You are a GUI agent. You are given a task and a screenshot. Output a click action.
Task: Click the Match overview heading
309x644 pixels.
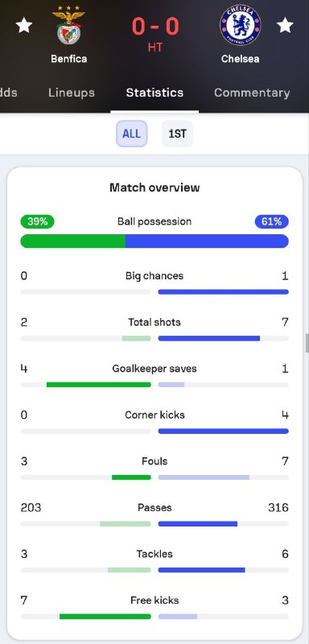pos(154,188)
